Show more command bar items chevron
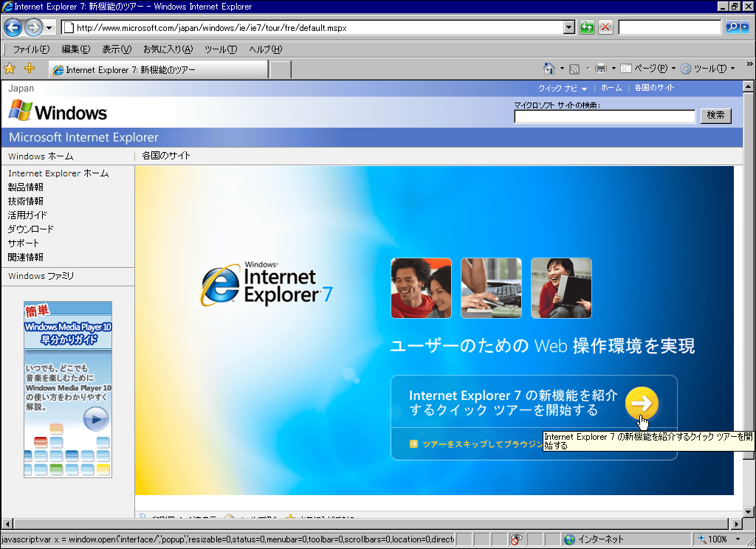 (750, 64)
